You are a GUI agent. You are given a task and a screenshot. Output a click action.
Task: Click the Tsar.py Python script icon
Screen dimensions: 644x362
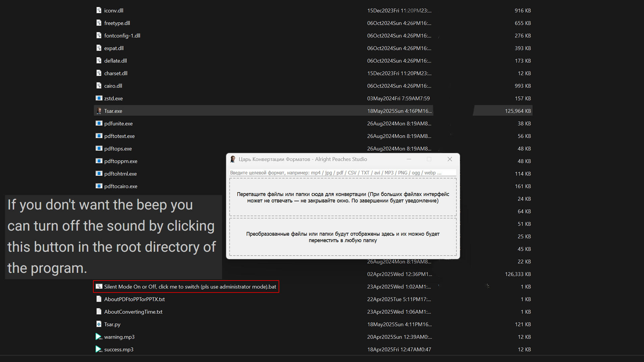pos(99,324)
